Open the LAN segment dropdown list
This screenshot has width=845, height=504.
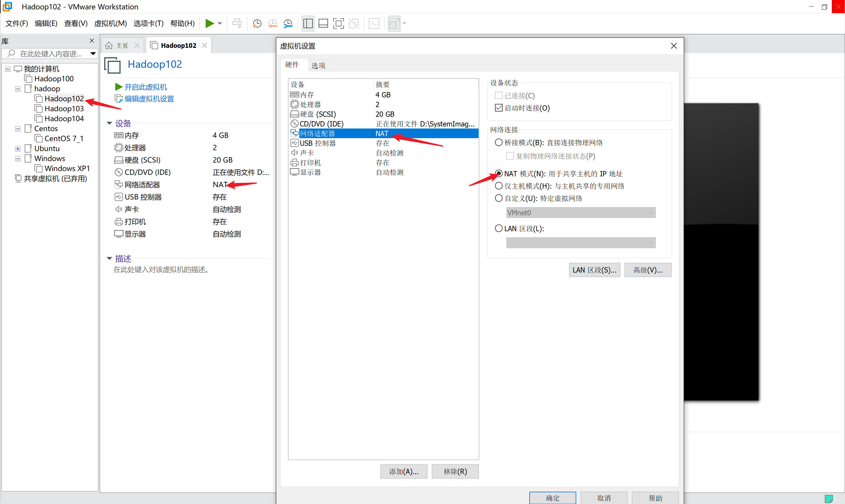580,243
